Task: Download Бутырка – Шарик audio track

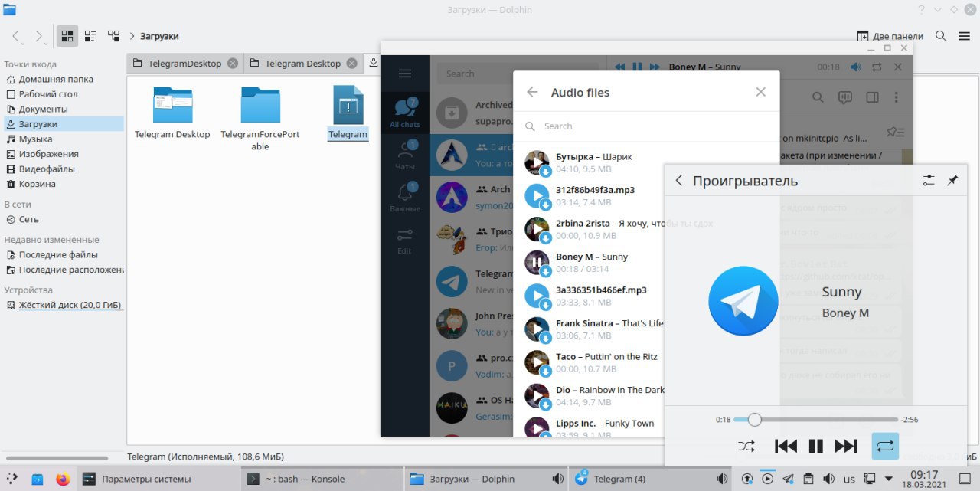Action: tap(546, 172)
